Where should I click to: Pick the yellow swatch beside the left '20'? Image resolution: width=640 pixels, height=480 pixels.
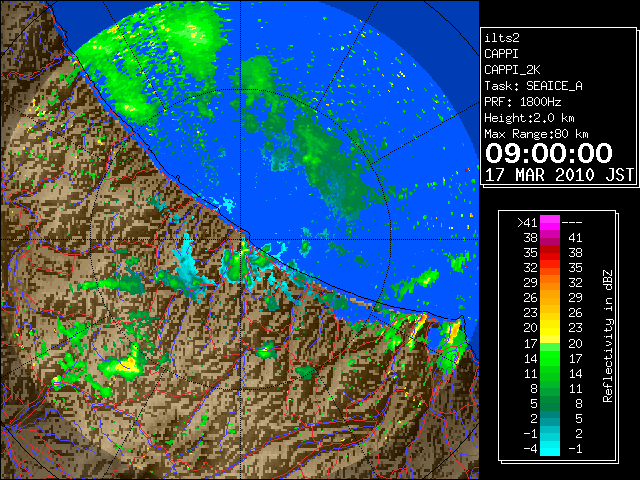click(550, 328)
